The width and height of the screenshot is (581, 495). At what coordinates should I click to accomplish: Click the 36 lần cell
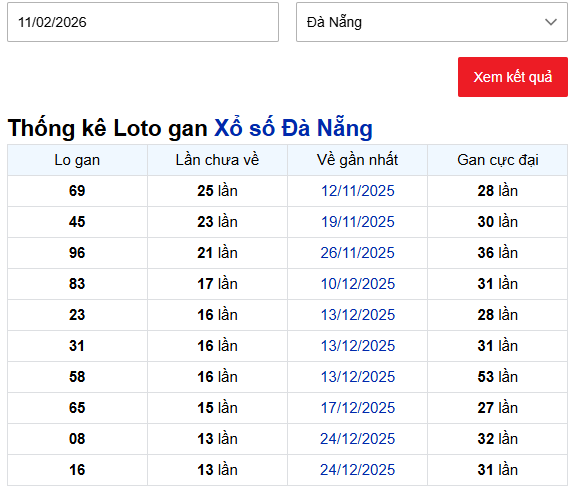coord(498,253)
